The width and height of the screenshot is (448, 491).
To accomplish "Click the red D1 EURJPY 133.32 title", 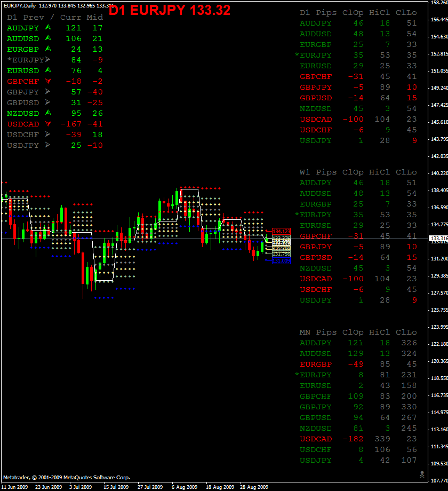I will tap(170, 10).
